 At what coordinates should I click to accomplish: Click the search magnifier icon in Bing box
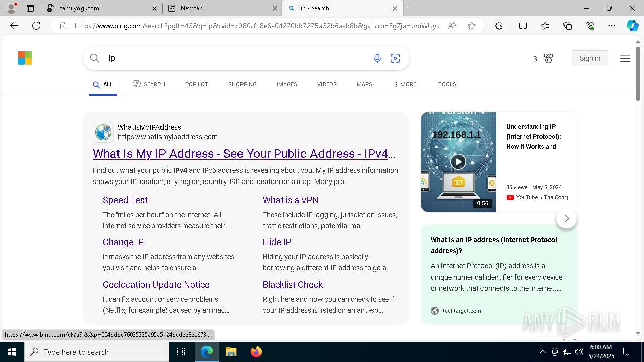coord(94,58)
